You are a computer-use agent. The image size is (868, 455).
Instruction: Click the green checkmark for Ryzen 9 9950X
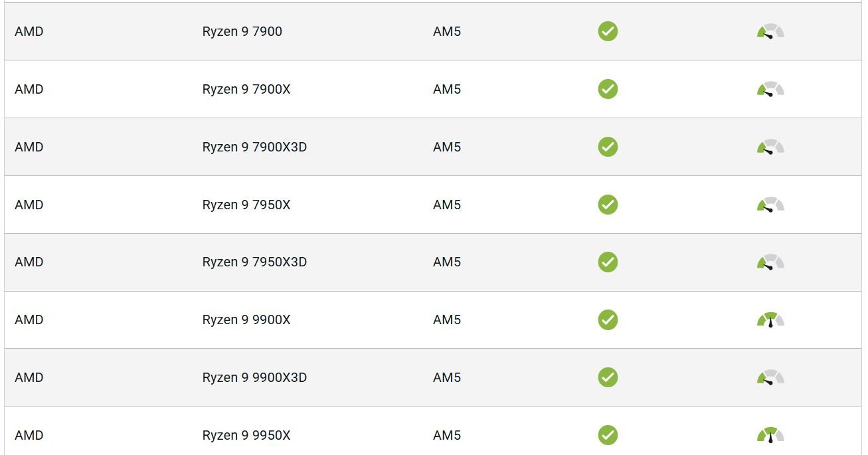click(608, 435)
